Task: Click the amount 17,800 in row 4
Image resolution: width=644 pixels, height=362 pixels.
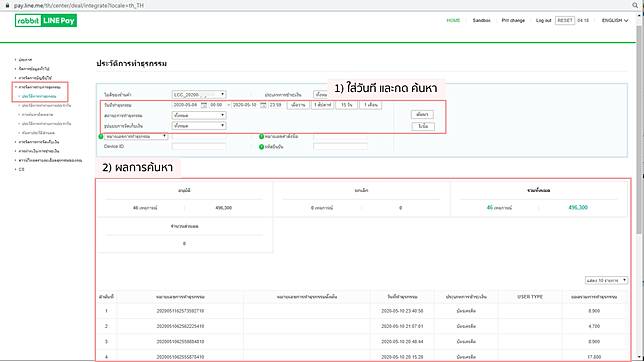Action: click(594, 357)
